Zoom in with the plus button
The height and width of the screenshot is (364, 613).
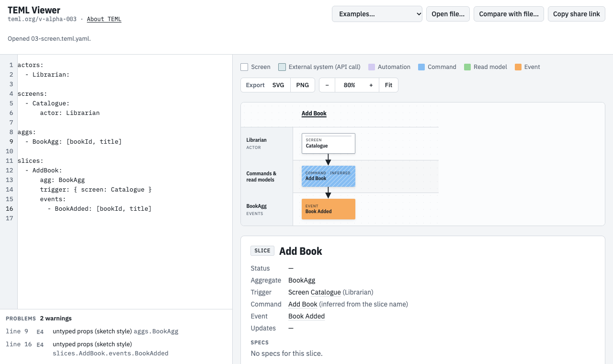click(371, 85)
